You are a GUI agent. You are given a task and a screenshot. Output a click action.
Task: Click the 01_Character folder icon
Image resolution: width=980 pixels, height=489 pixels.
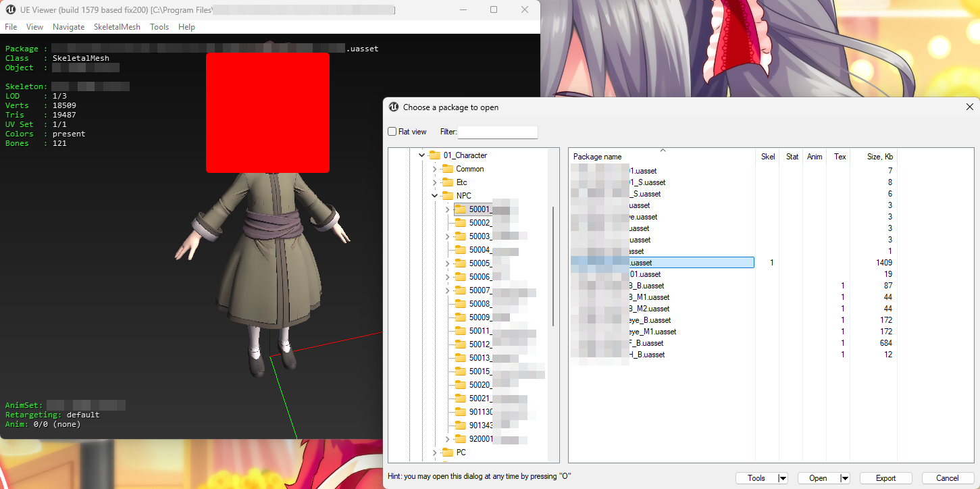click(436, 155)
